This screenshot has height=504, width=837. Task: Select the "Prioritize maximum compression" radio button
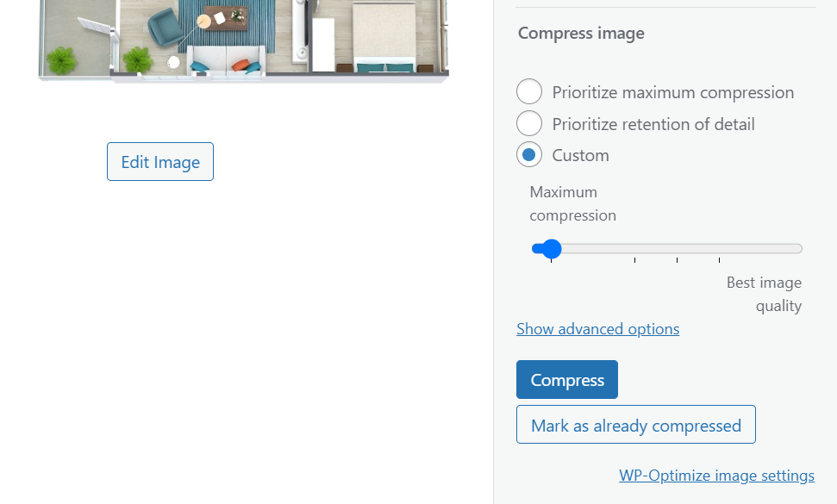529,92
